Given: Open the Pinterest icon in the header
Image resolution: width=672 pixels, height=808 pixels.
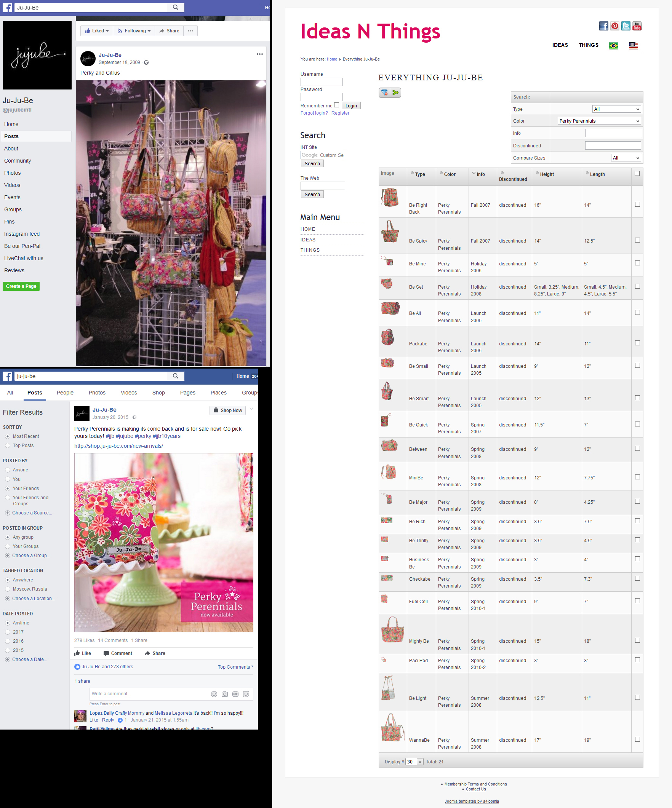Looking at the screenshot, I should (614, 26).
